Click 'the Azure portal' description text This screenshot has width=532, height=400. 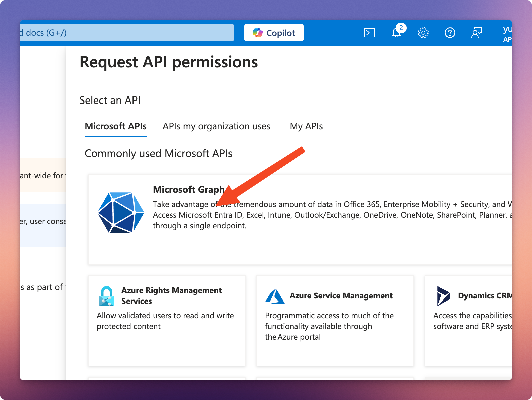[293, 337]
